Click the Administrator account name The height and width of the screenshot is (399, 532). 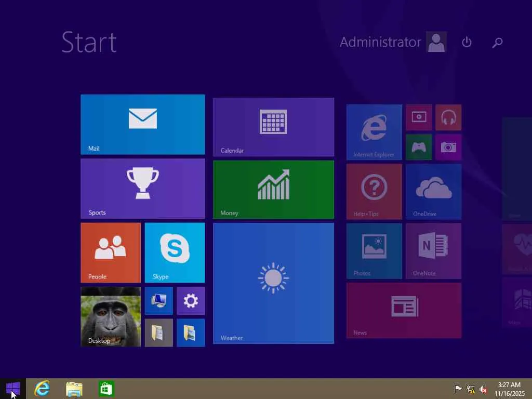coord(380,42)
